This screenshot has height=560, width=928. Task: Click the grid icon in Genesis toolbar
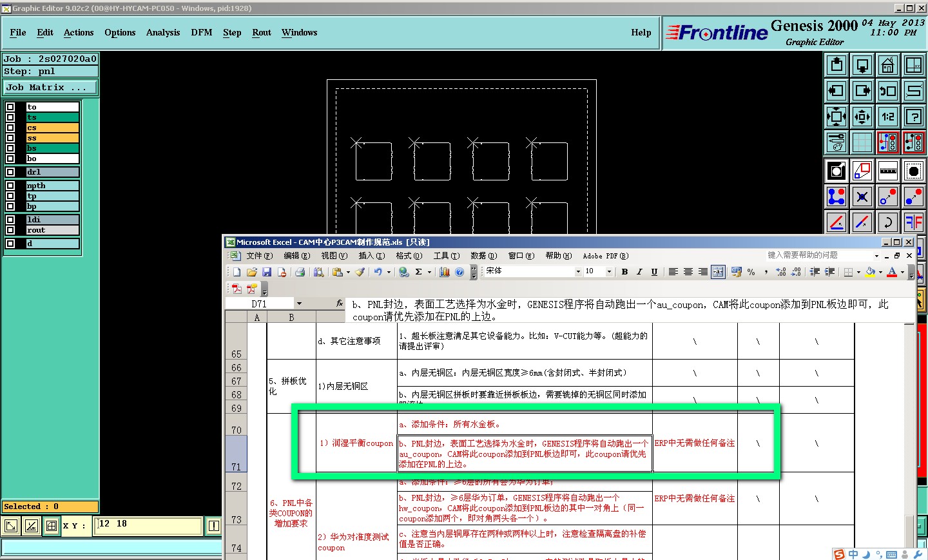pyautogui.click(x=862, y=142)
